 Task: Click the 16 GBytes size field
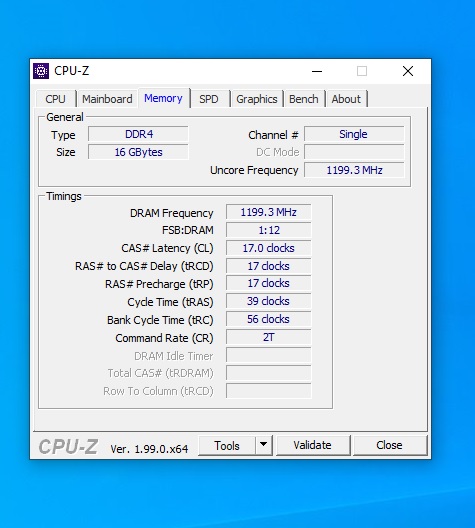(138, 152)
